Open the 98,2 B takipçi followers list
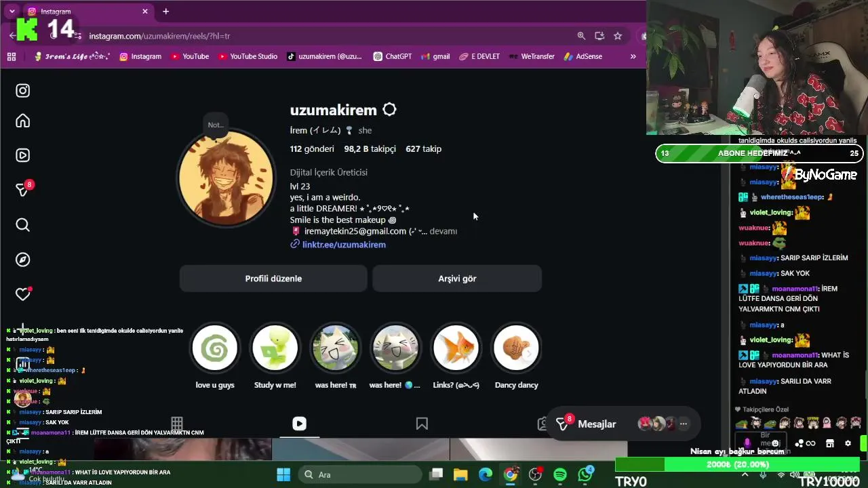 click(370, 149)
